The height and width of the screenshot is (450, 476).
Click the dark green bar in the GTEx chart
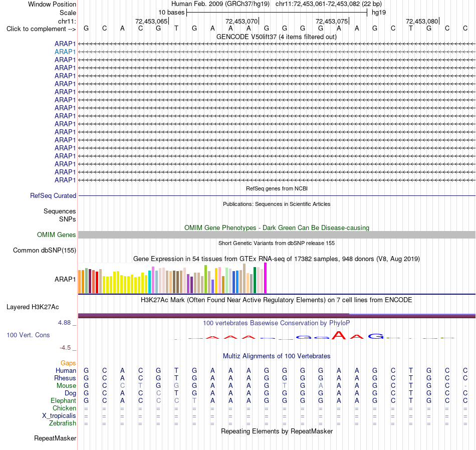pos(255,280)
